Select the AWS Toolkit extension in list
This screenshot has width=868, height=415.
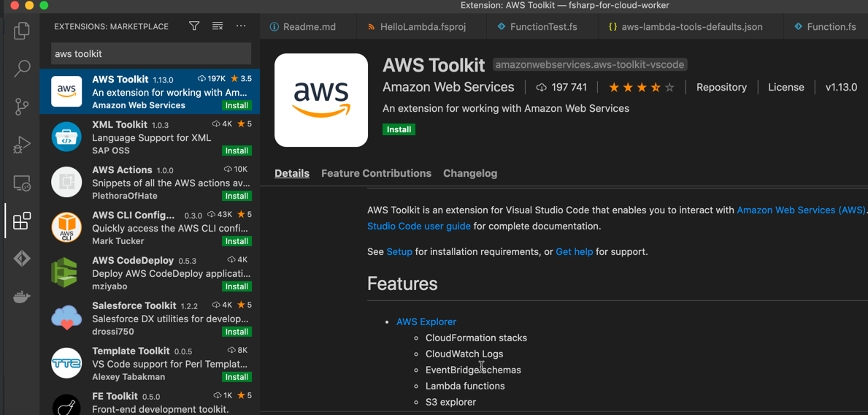(x=150, y=91)
